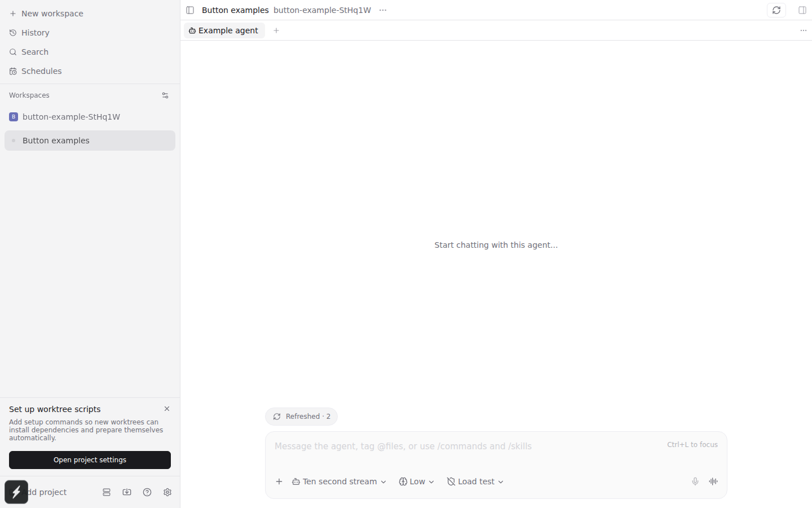Viewport: 812px width, 508px height.
Task: Open the settings gear icon
Action: 167,492
